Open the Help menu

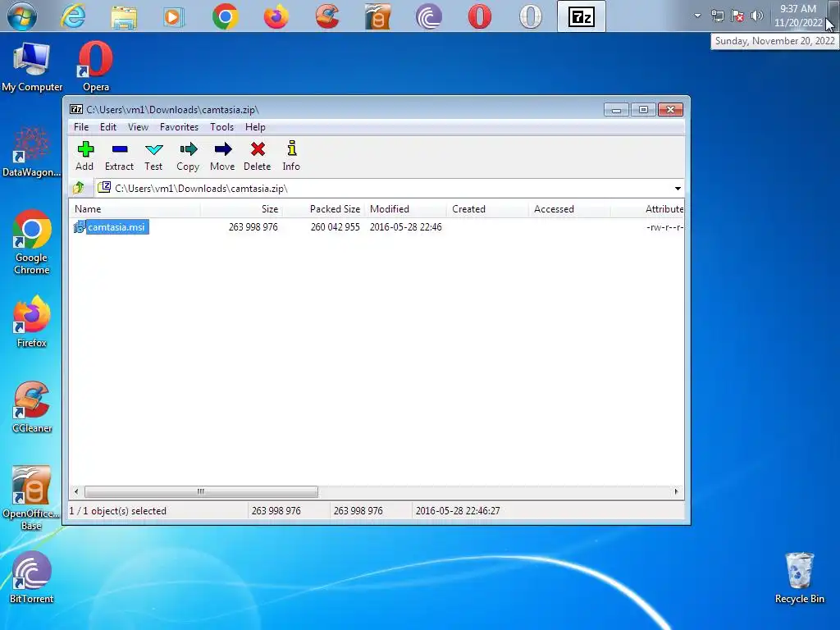(x=255, y=127)
